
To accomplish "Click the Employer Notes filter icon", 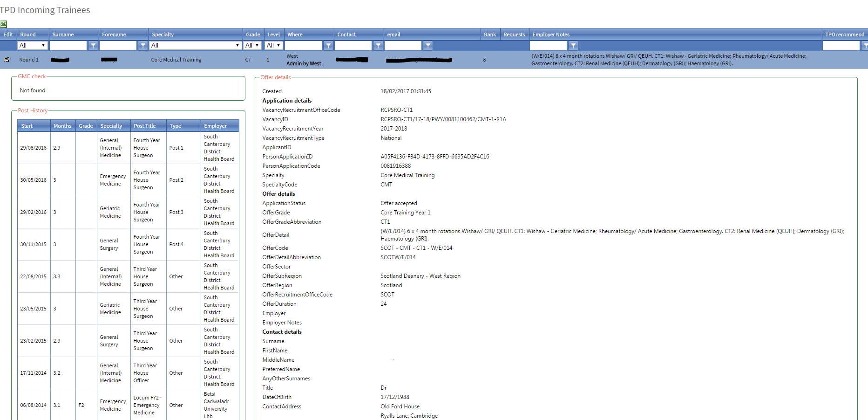I will click(573, 46).
